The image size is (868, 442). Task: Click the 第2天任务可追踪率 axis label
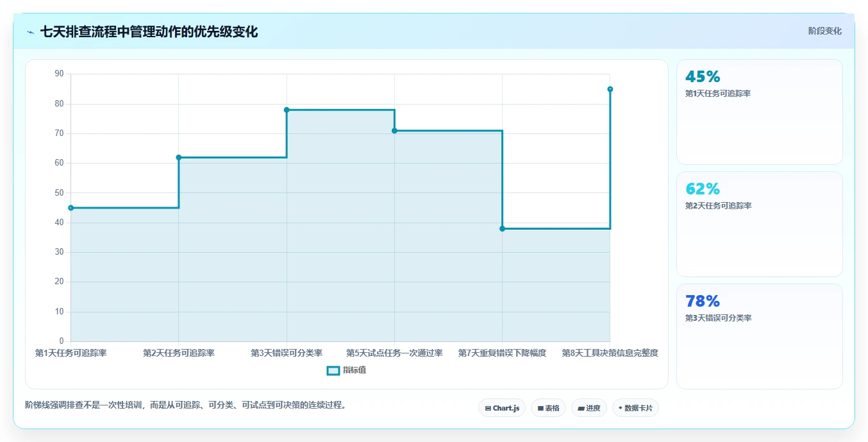click(x=179, y=353)
